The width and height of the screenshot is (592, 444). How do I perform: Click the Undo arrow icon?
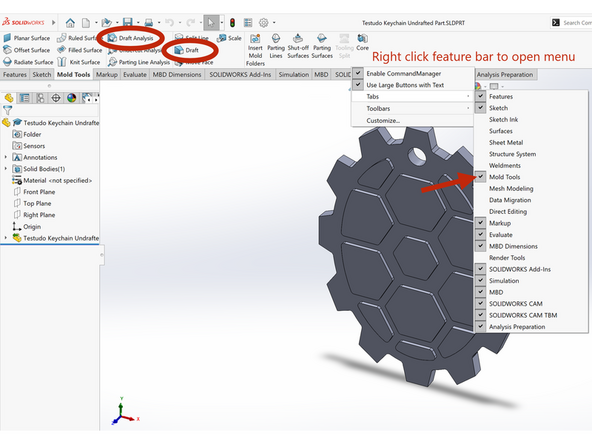click(x=169, y=23)
